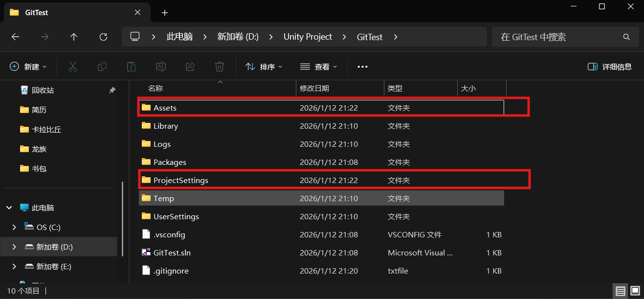Screen dimensions: 644x299
Task: Expand chevron after GitTest in address bar
Action: (396, 37)
